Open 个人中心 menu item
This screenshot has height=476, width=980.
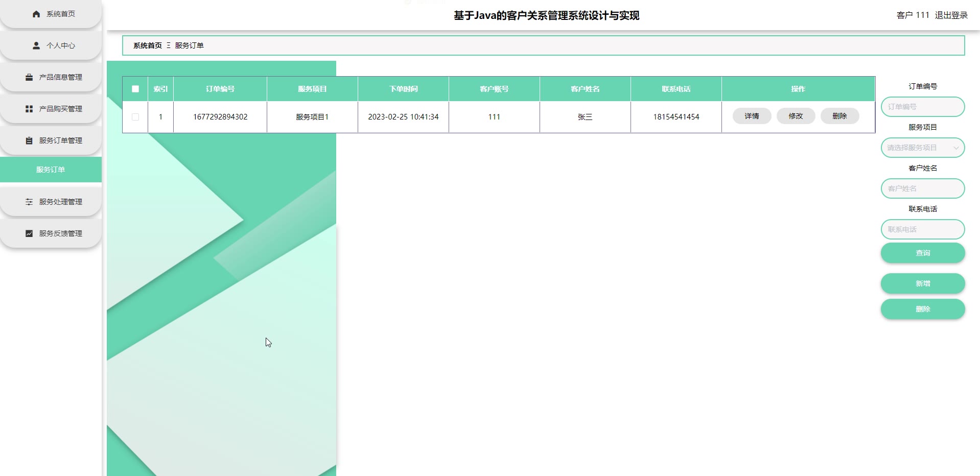tap(51, 45)
